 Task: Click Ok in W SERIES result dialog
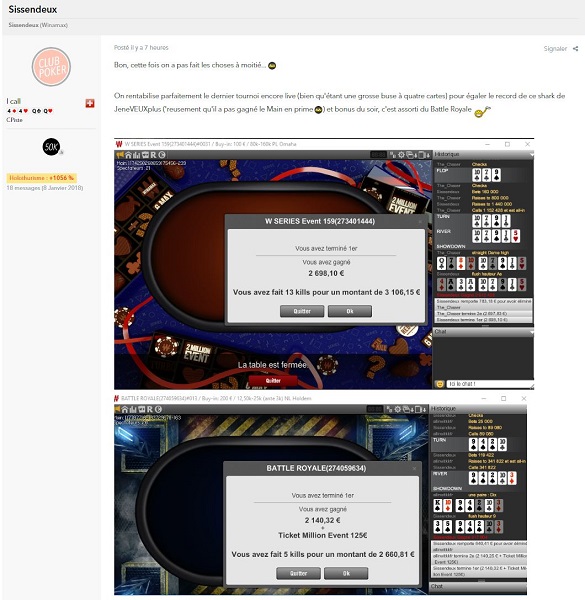pos(350,311)
